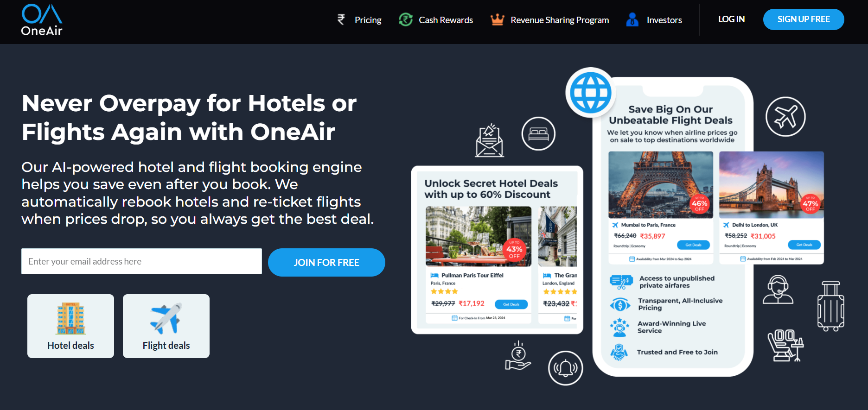Click the headset support agent icon

[x=778, y=290]
